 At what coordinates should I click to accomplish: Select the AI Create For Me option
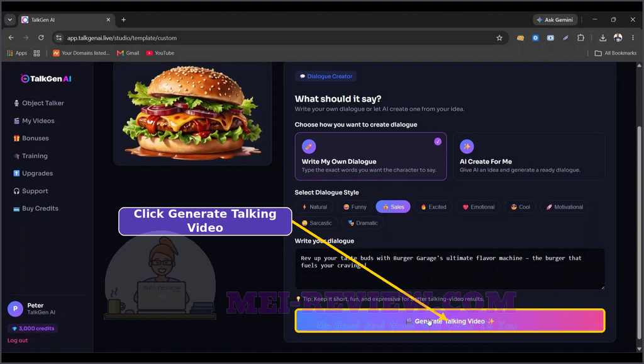(528, 156)
